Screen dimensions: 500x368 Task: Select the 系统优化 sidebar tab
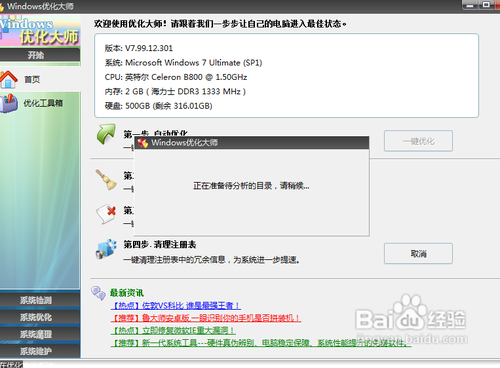[x=40, y=317]
